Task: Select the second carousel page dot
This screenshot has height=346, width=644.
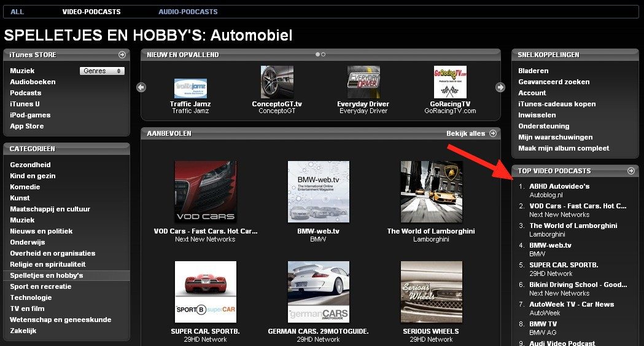Action: point(324,55)
